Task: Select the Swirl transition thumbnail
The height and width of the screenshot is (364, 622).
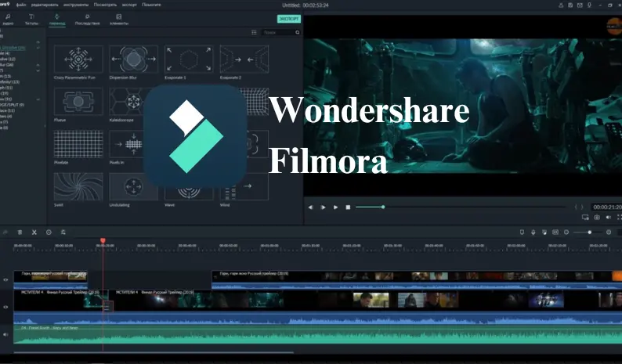Action: (78, 187)
